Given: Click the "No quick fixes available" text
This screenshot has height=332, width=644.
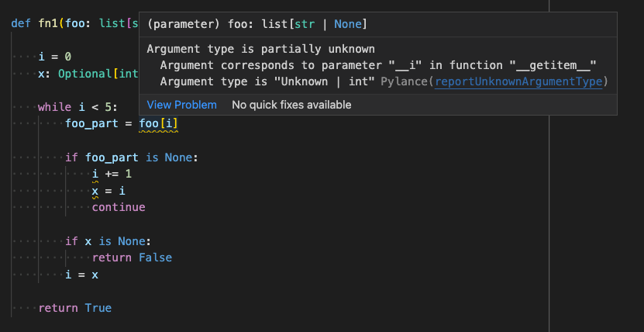Looking at the screenshot, I should [x=291, y=105].
